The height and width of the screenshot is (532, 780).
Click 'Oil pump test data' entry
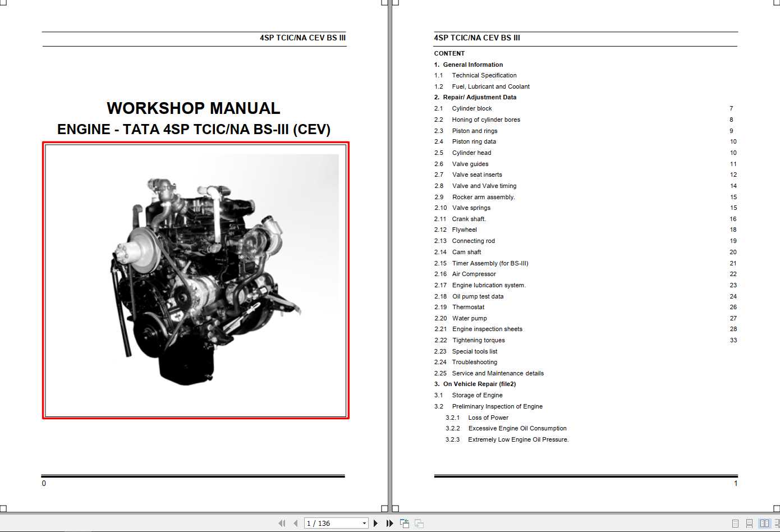coord(478,296)
